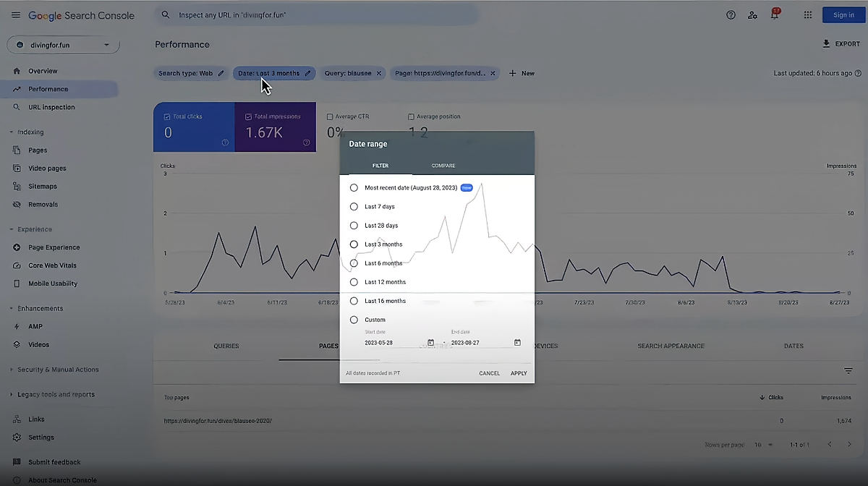Select the Last 12 months option
Image resolution: width=868 pixels, height=486 pixels.
(x=354, y=282)
